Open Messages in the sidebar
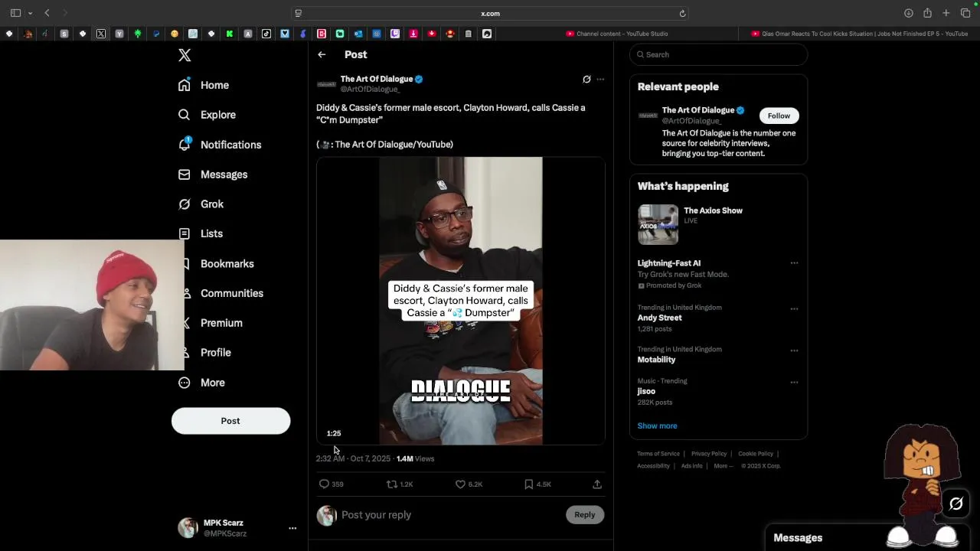980x551 pixels. tap(213, 174)
